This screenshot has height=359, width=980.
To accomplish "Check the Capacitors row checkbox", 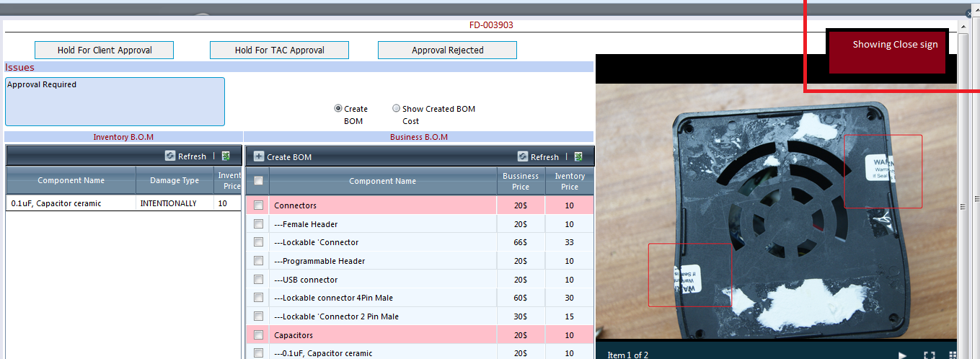I will [x=258, y=335].
